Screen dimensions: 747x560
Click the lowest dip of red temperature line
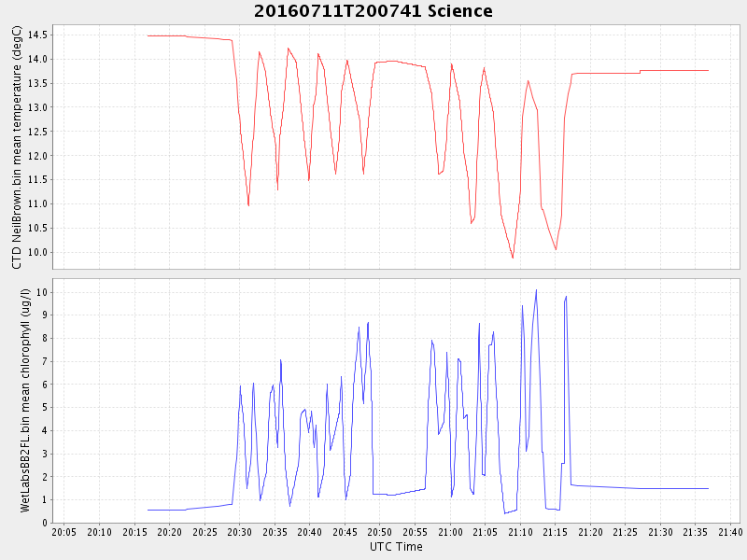(513, 258)
